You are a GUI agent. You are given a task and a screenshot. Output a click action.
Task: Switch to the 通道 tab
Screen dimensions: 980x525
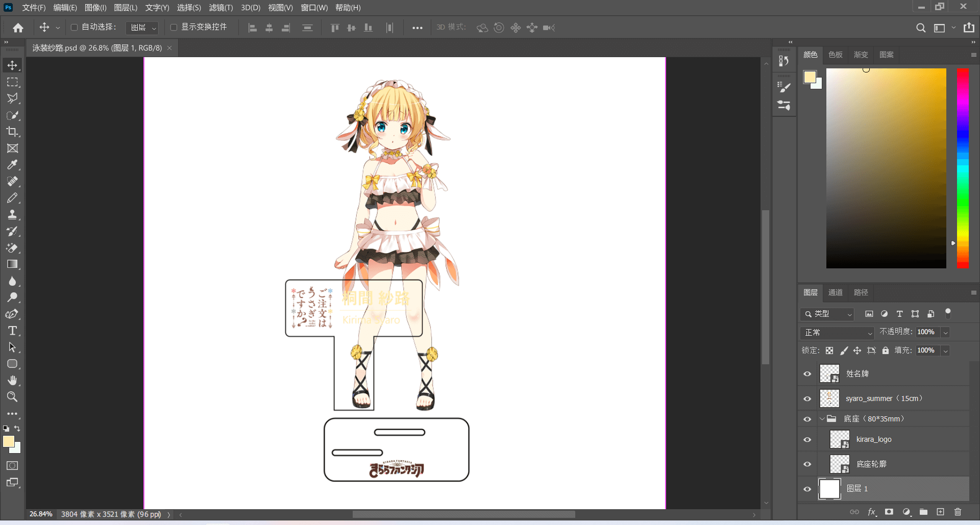836,292
